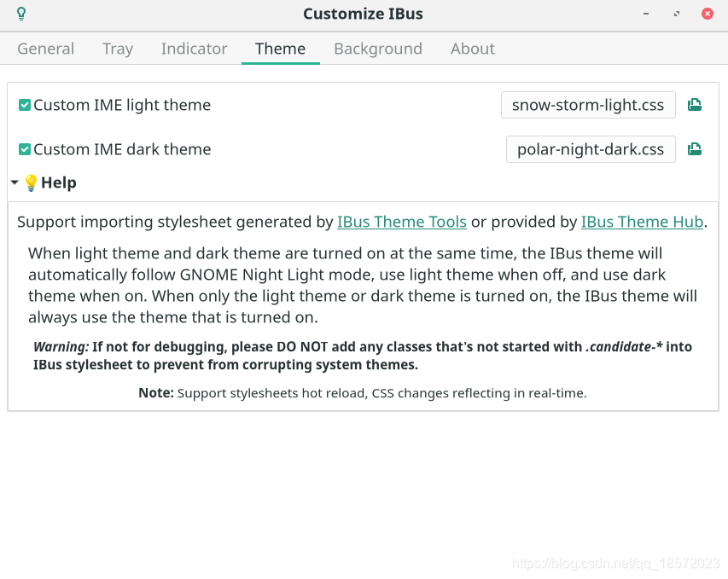Close the Customize IBus window
This screenshot has width=728, height=579.
click(x=708, y=14)
